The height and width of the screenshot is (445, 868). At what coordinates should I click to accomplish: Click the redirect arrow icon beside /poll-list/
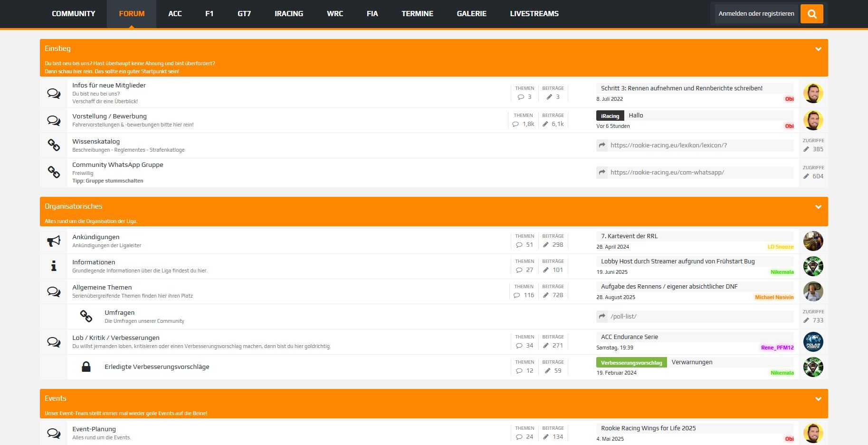coord(602,317)
